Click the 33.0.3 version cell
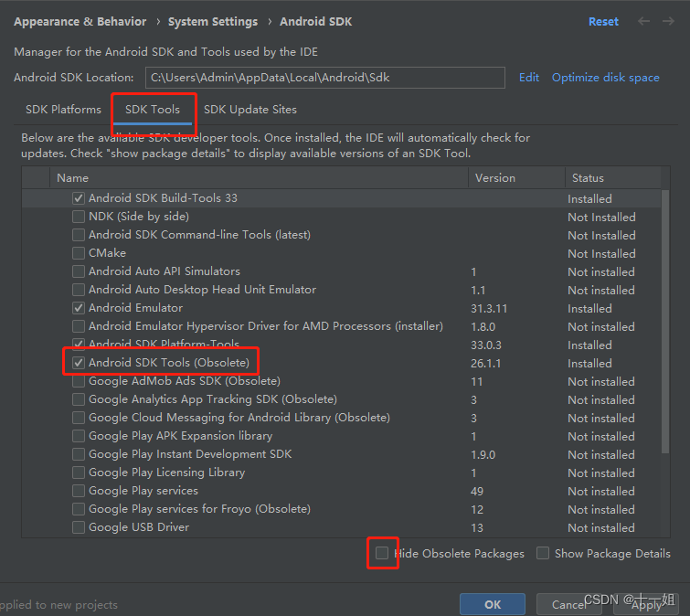The image size is (690, 616). click(x=486, y=345)
